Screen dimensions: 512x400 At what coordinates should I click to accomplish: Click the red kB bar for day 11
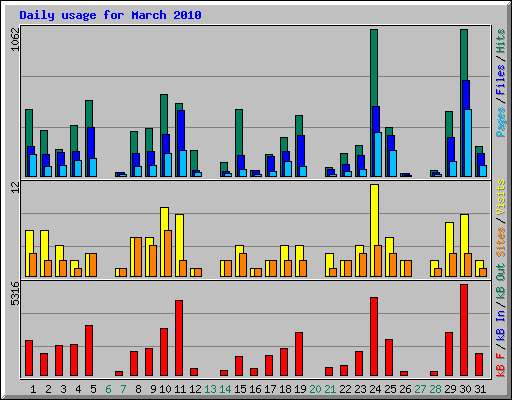click(x=179, y=338)
